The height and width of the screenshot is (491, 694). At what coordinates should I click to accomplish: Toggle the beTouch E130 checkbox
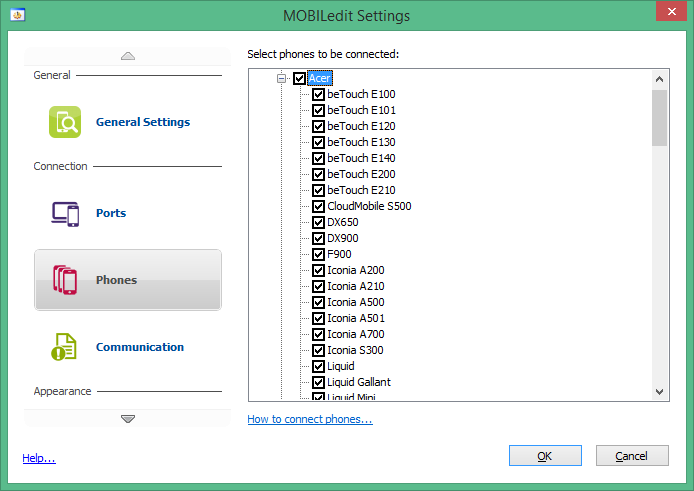tap(318, 142)
